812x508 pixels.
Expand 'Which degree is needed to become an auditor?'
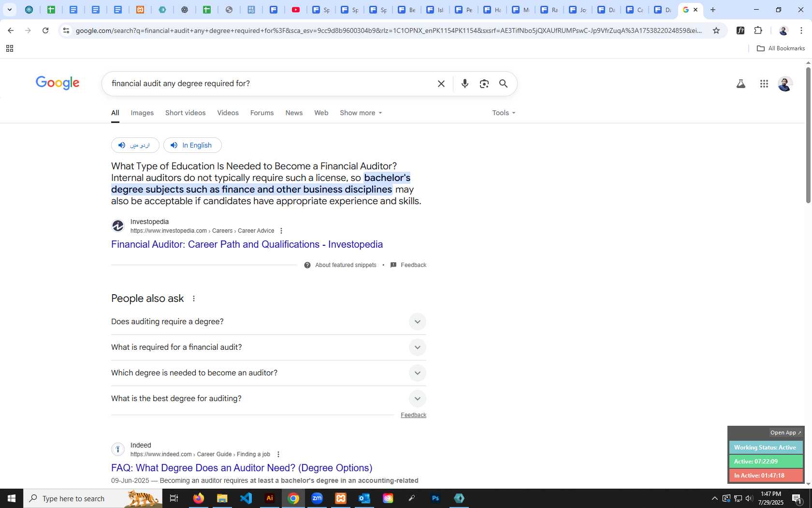pyautogui.click(x=269, y=373)
